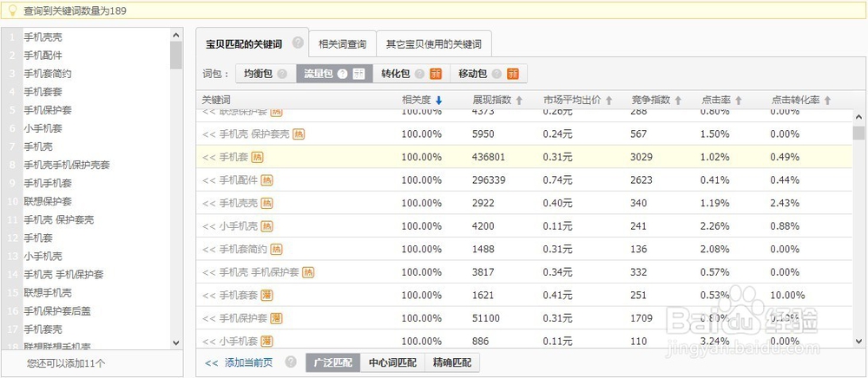Click the sort arrow beside 点击率 header

point(739,101)
